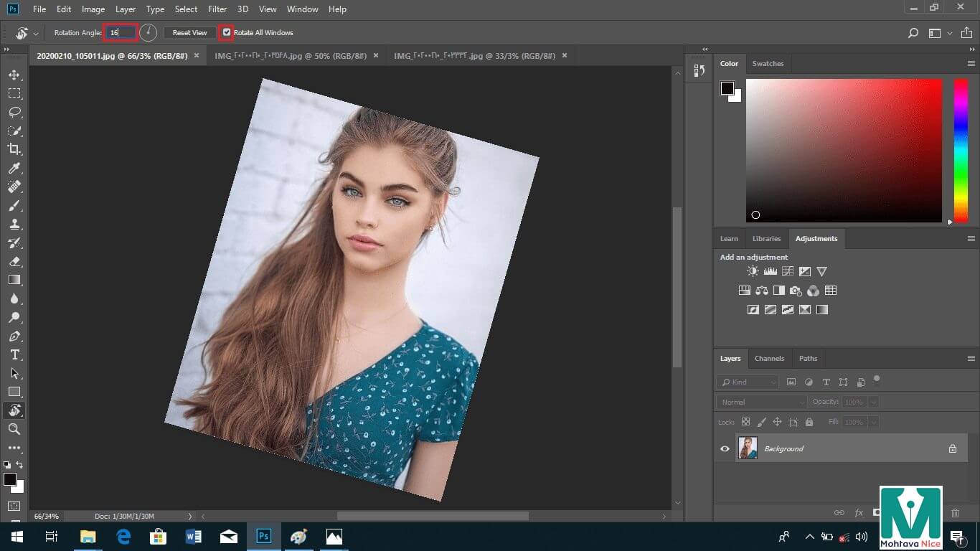
Task: Open the Image menu
Action: coord(93,9)
